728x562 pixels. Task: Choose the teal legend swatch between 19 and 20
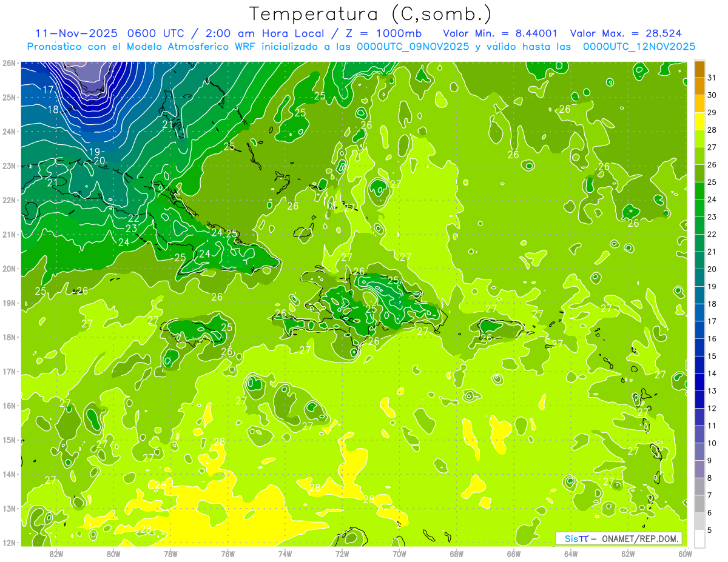pyautogui.click(x=699, y=278)
